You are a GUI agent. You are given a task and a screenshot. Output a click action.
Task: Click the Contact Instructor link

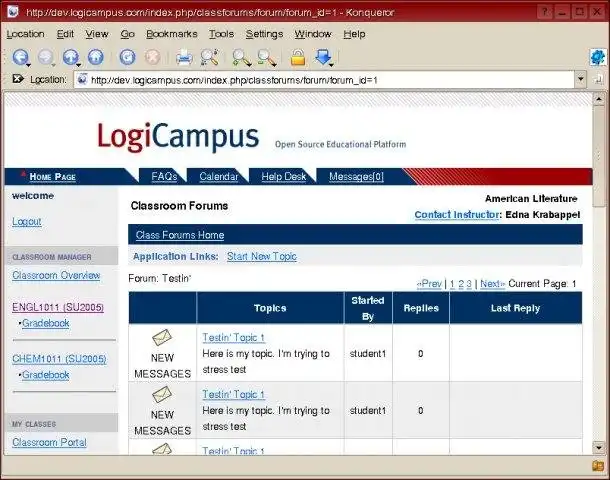457,215
